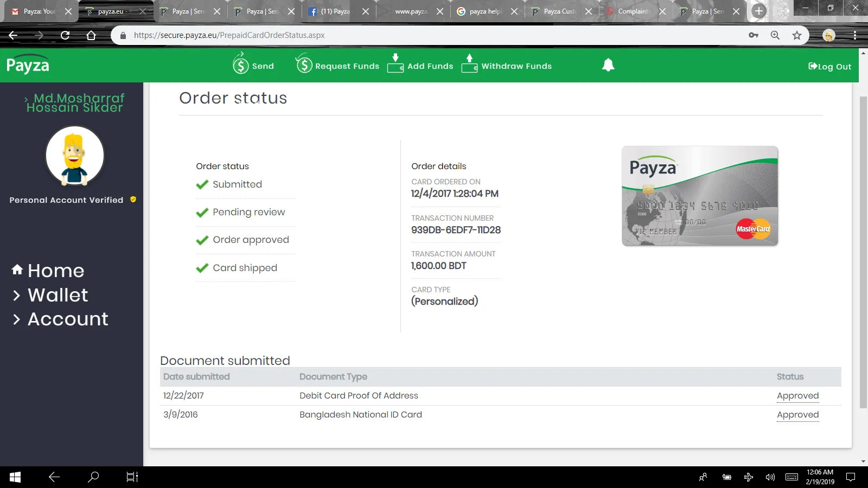Expand the Wallet sidebar menu

tap(58, 295)
